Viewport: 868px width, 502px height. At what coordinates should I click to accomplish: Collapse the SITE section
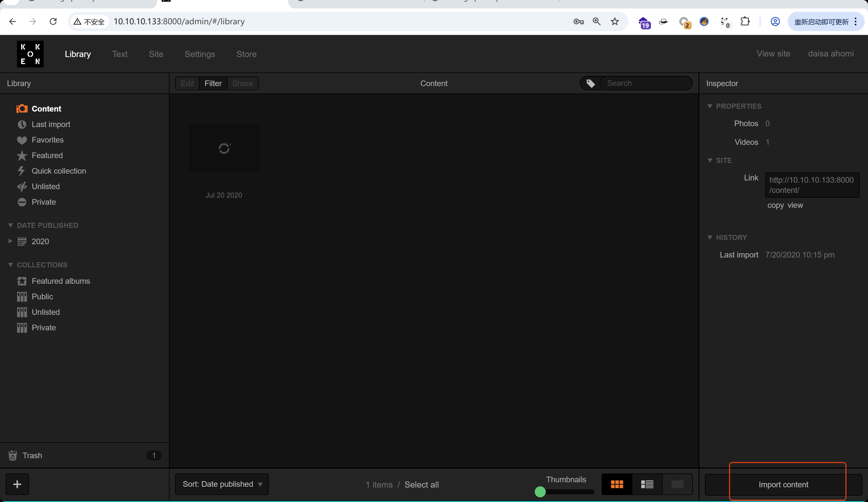click(709, 160)
